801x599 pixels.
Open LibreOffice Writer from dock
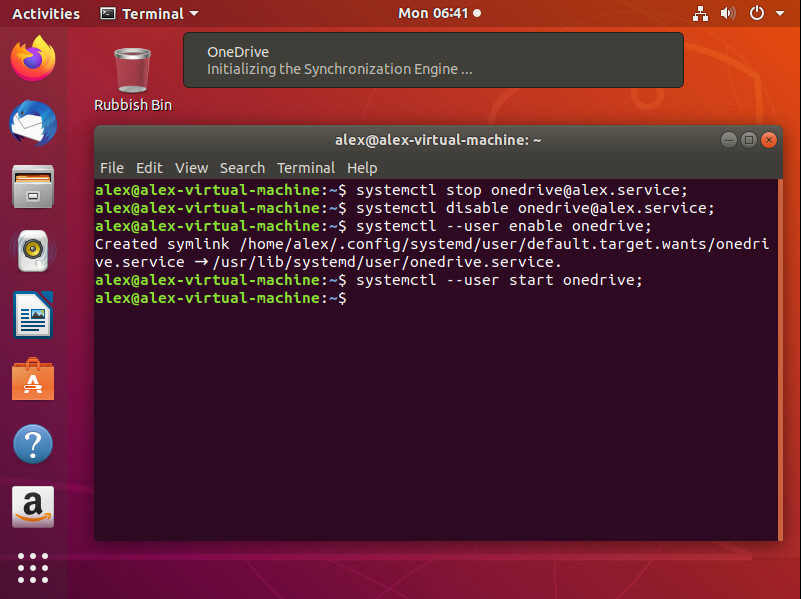[33, 315]
